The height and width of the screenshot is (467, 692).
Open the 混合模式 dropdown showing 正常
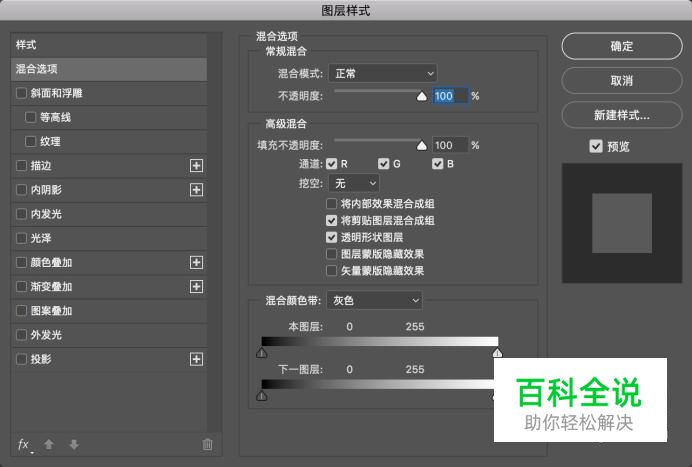coord(383,73)
